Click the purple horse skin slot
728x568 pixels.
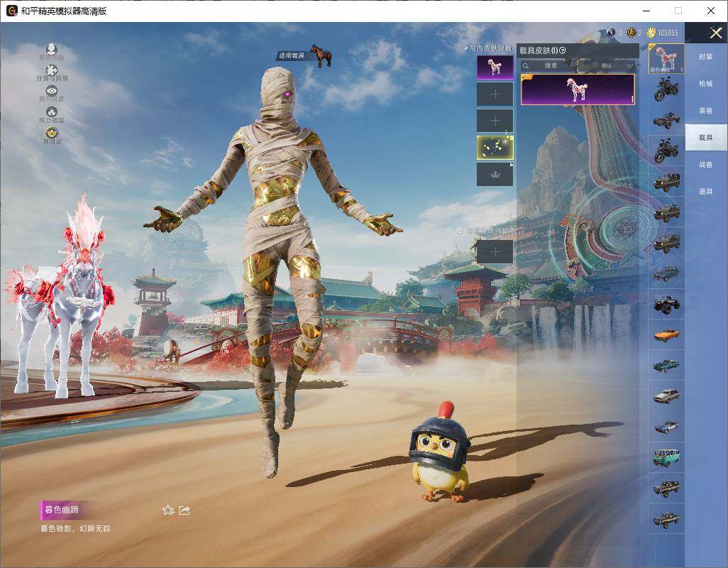pyautogui.click(x=495, y=67)
